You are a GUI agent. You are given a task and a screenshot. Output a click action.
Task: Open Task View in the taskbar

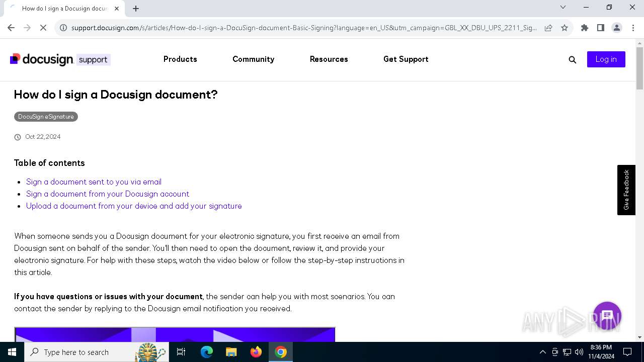pyautogui.click(x=181, y=352)
